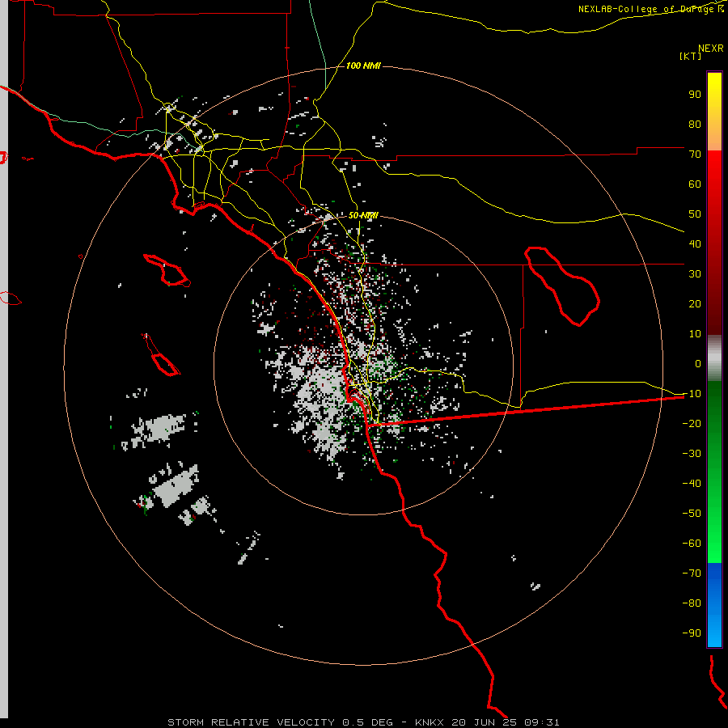
Task: Click the 90 value on velocity scale
Action: (x=695, y=95)
